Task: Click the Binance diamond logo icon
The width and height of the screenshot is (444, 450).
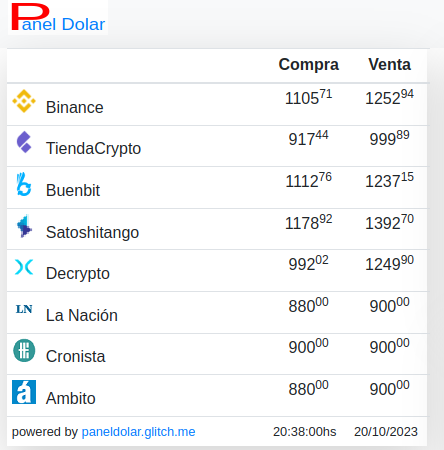Action: tap(24, 101)
